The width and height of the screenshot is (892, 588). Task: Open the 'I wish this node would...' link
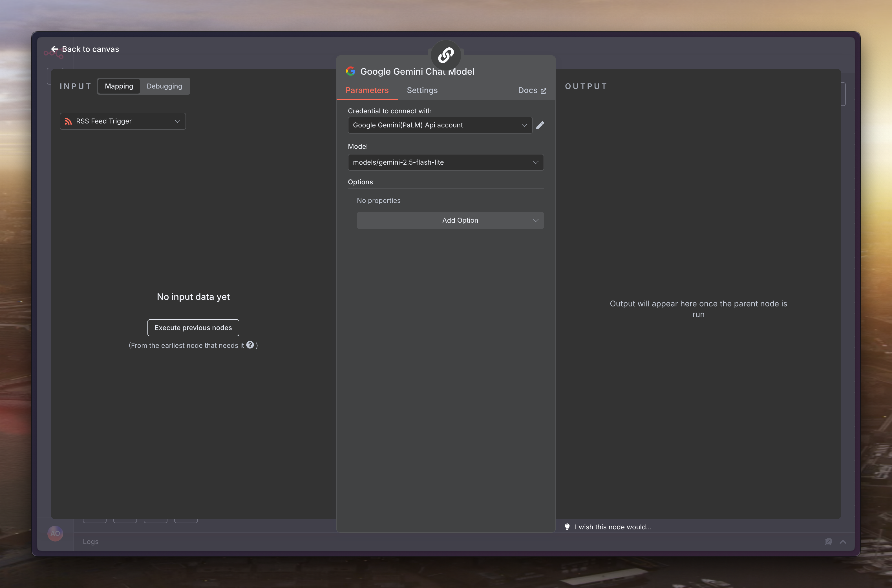(x=613, y=527)
